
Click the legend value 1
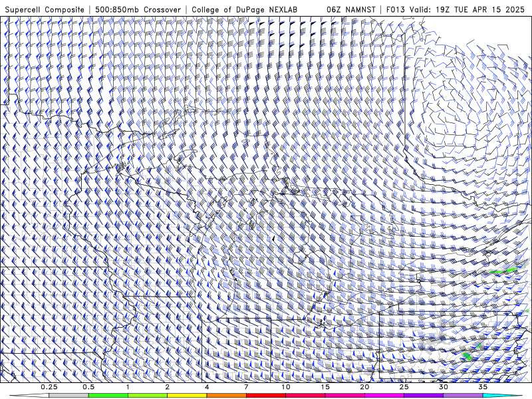(128, 387)
